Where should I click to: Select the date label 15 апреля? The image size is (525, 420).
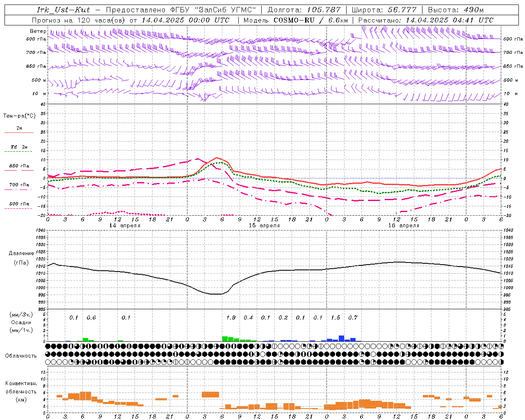pos(264,226)
